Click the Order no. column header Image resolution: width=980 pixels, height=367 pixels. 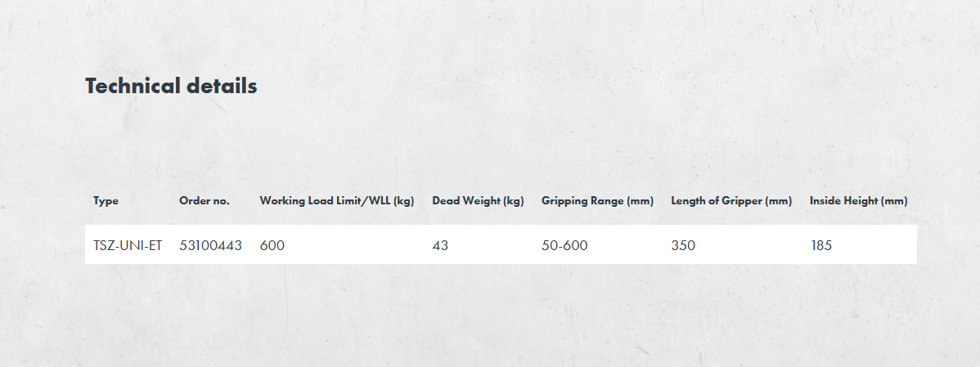coord(205,201)
